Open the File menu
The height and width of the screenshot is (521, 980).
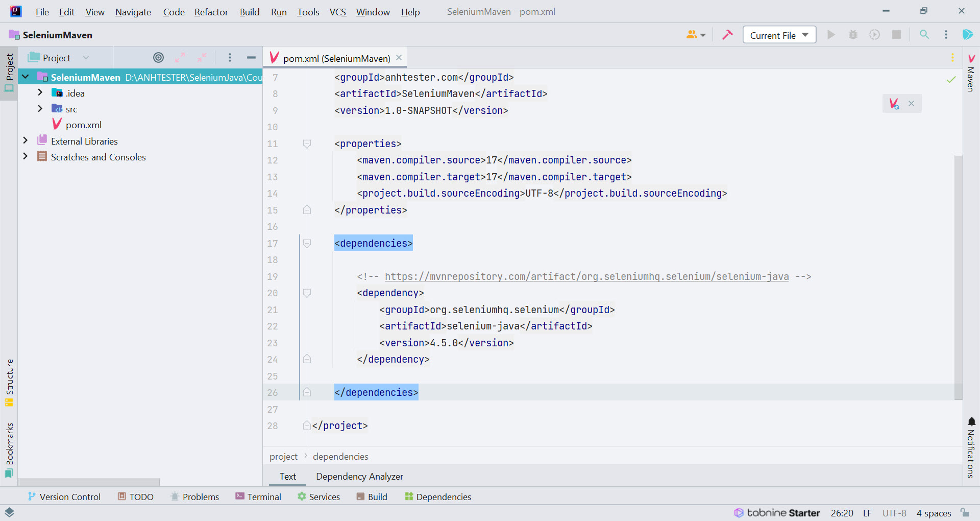[x=42, y=12]
